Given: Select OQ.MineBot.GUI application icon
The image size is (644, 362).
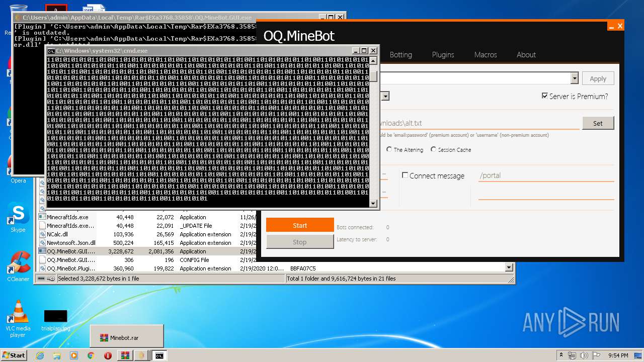Looking at the screenshot, I should 43,251.
